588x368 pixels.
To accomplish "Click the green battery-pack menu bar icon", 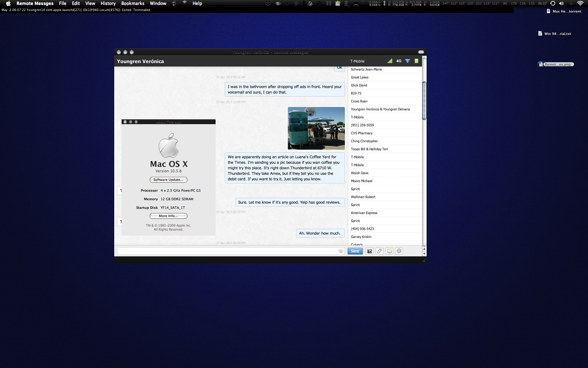I will [338, 3].
